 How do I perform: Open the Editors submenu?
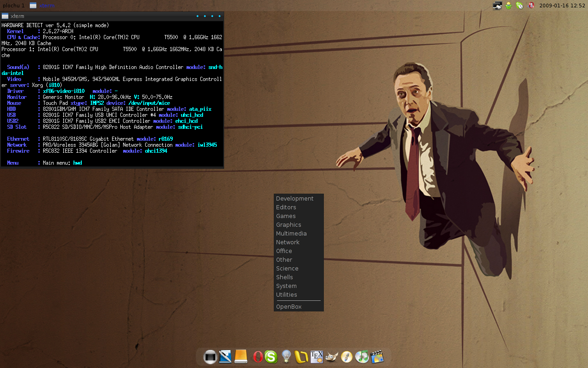[x=299, y=207]
